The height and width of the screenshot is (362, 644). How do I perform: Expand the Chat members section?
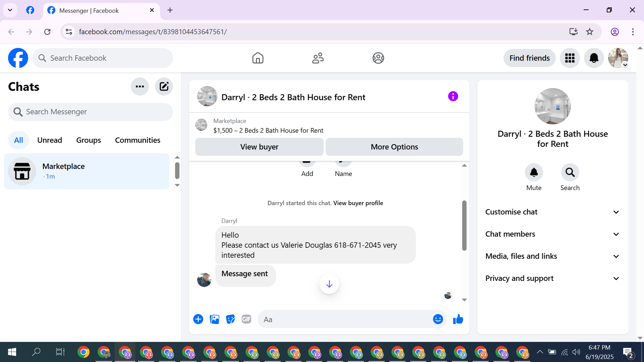tap(552, 234)
